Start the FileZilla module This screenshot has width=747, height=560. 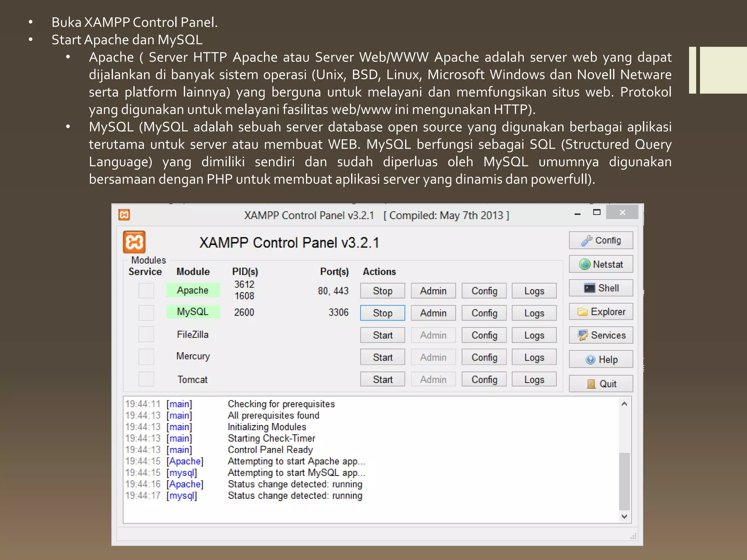383,335
